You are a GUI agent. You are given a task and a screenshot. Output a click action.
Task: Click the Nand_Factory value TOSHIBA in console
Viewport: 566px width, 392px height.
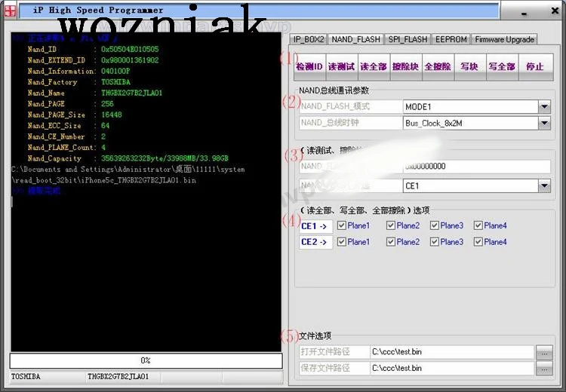[x=116, y=82]
